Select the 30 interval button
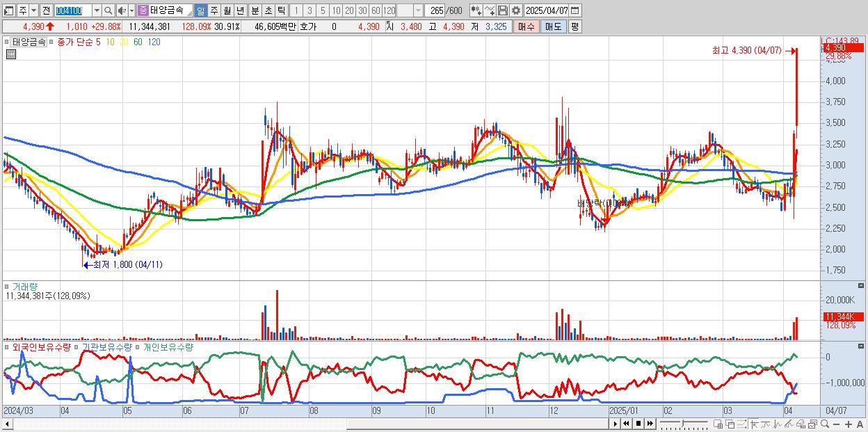The width and height of the screenshot is (868, 432). (x=362, y=10)
